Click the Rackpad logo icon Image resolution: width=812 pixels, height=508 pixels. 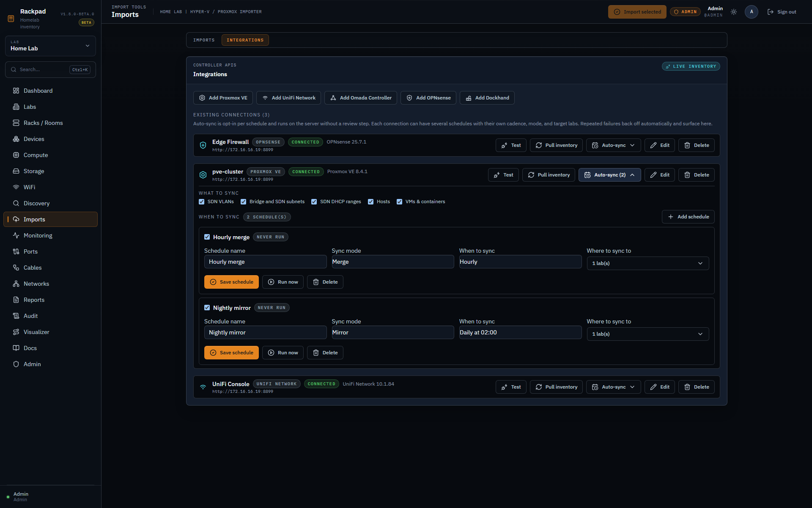pyautogui.click(x=11, y=19)
